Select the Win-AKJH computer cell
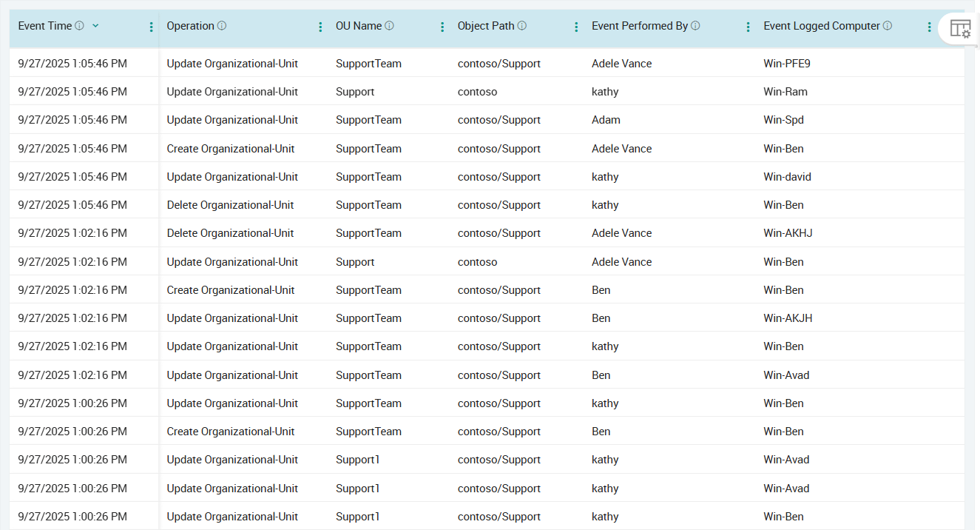 click(x=788, y=318)
